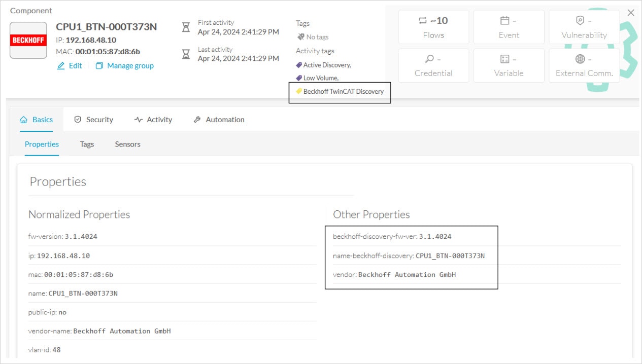This screenshot has height=364, width=642.
Task: Click the Active Discovery tag icon
Action: (x=299, y=65)
